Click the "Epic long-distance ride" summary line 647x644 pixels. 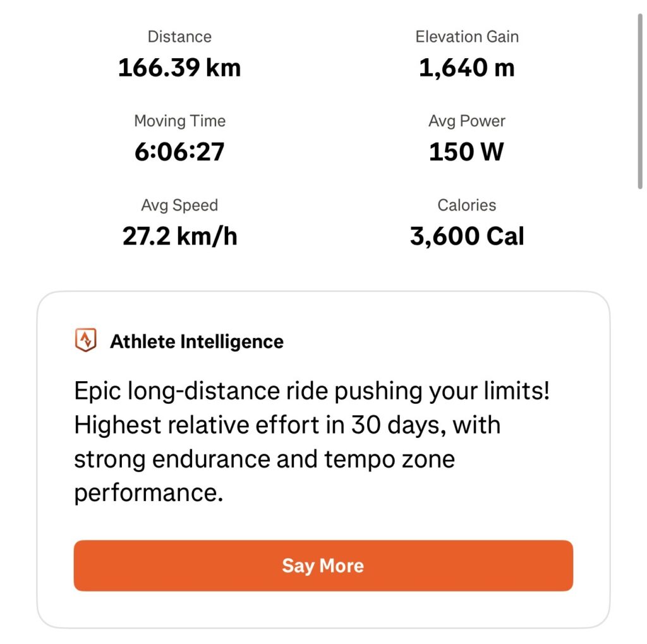click(x=312, y=391)
